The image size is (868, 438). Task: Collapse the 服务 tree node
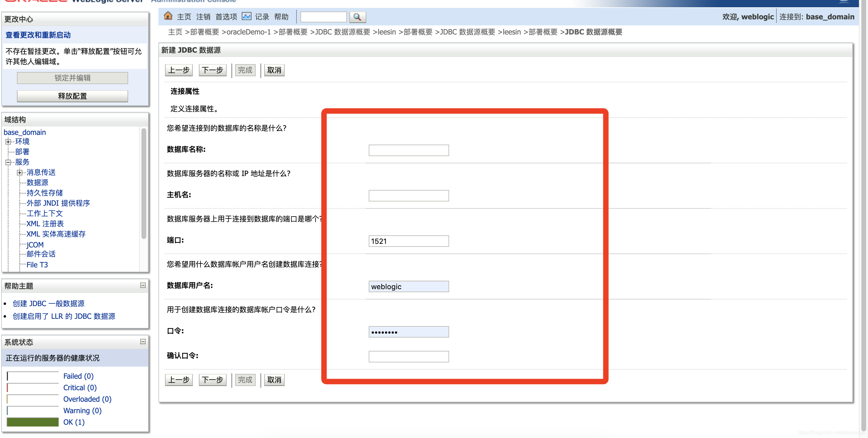(8, 162)
